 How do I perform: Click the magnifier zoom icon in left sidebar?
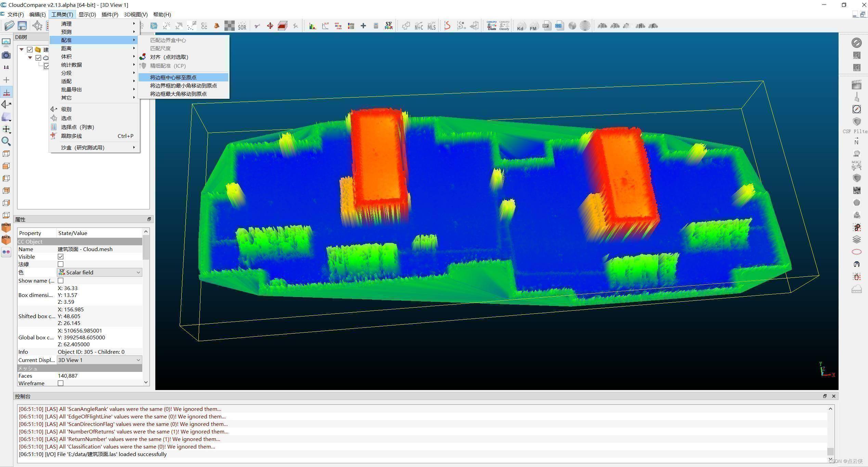[x=6, y=141]
